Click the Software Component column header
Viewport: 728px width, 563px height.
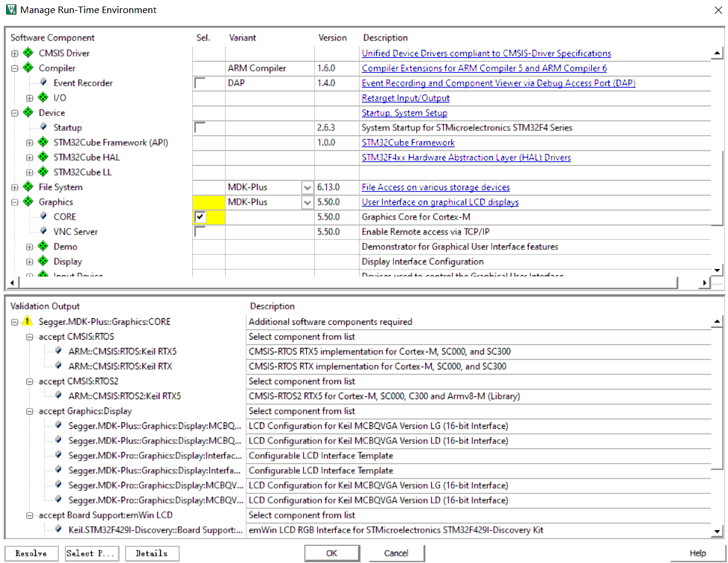[52, 37]
